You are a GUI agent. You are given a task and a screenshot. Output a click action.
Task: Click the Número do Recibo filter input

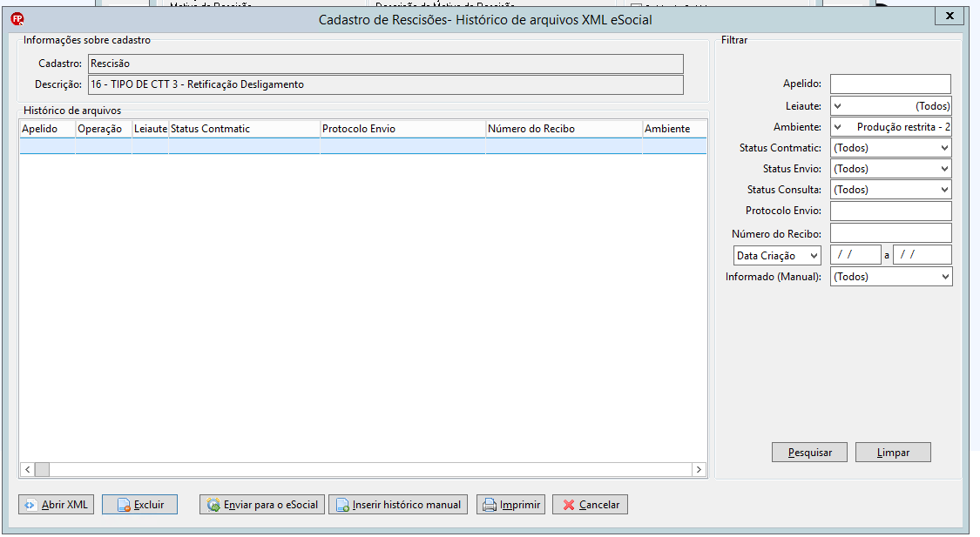coord(891,233)
